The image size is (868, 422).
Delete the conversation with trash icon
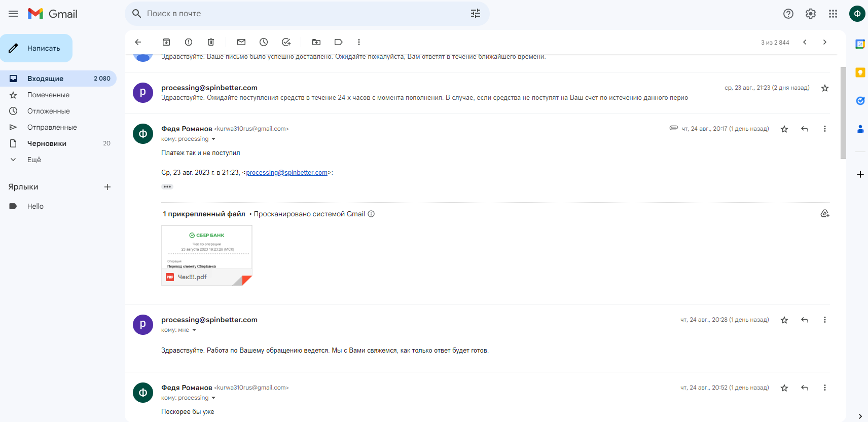[x=211, y=42]
